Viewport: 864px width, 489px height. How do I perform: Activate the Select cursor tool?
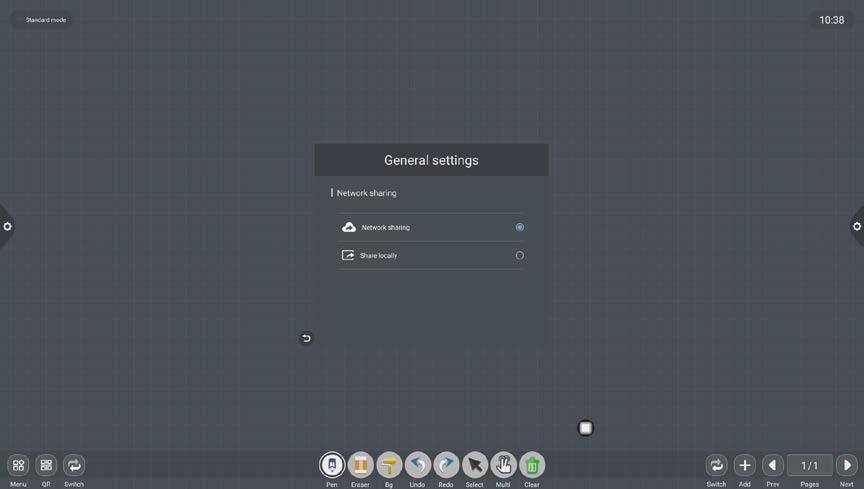pyautogui.click(x=475, y=465)
